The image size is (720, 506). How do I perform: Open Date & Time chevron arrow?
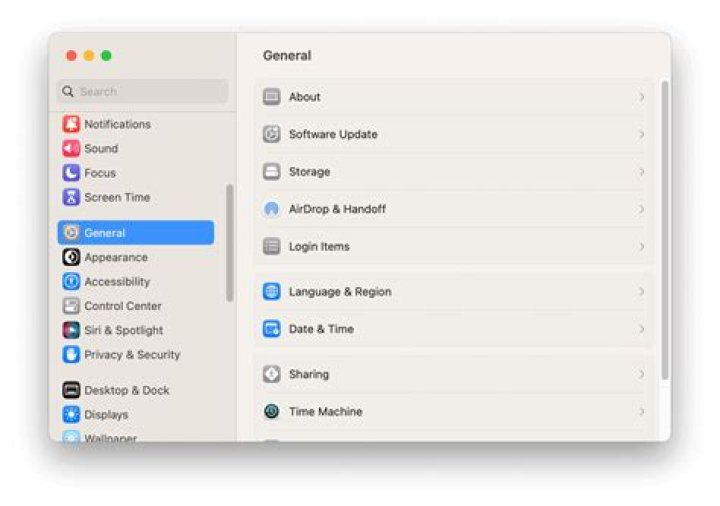coord(641,329)
